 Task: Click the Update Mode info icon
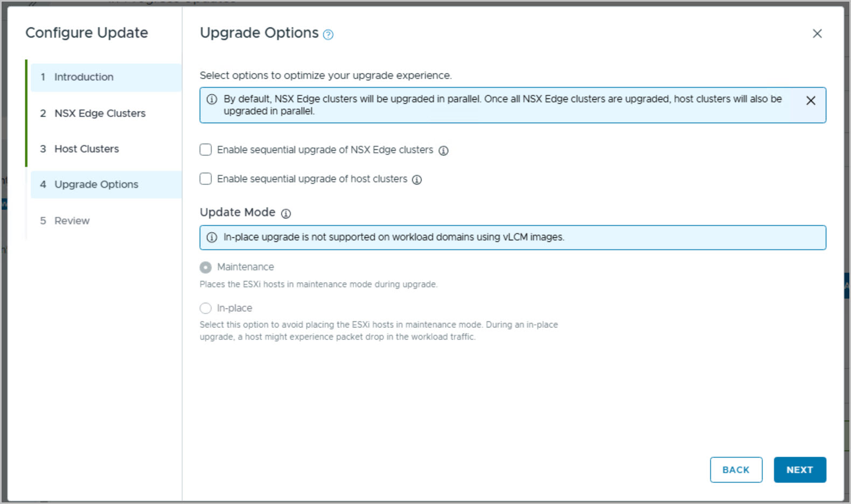[286, 214]
